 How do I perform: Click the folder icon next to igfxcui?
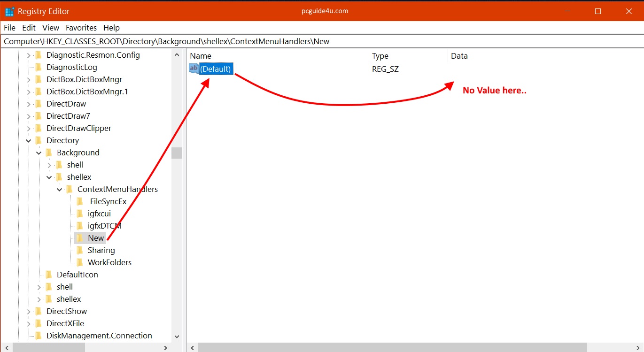tap(79, 214)
